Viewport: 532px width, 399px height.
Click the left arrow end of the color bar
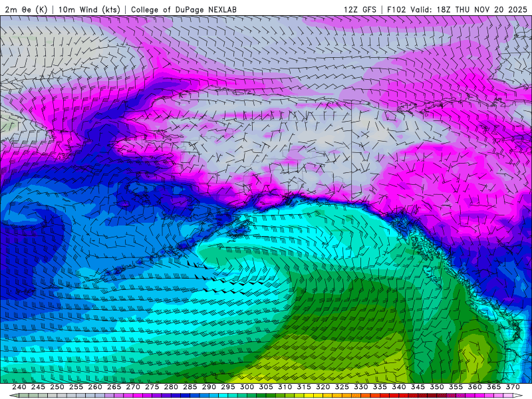point(14,396)
